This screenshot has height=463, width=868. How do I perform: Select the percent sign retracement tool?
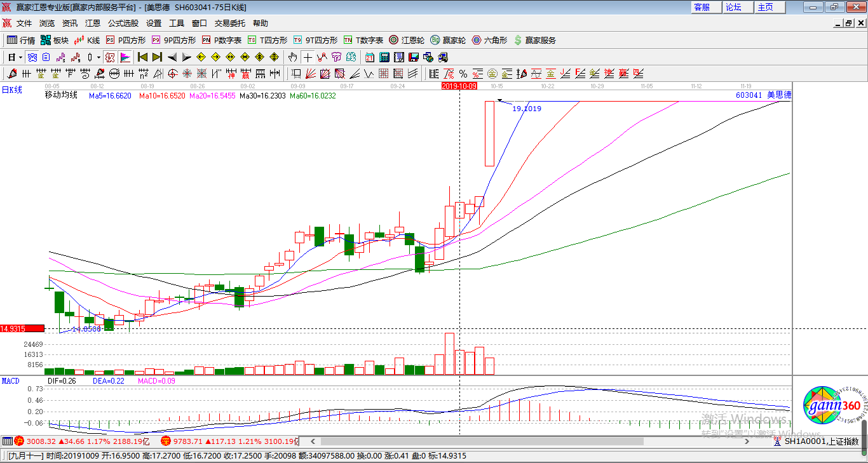pos(463,74)
